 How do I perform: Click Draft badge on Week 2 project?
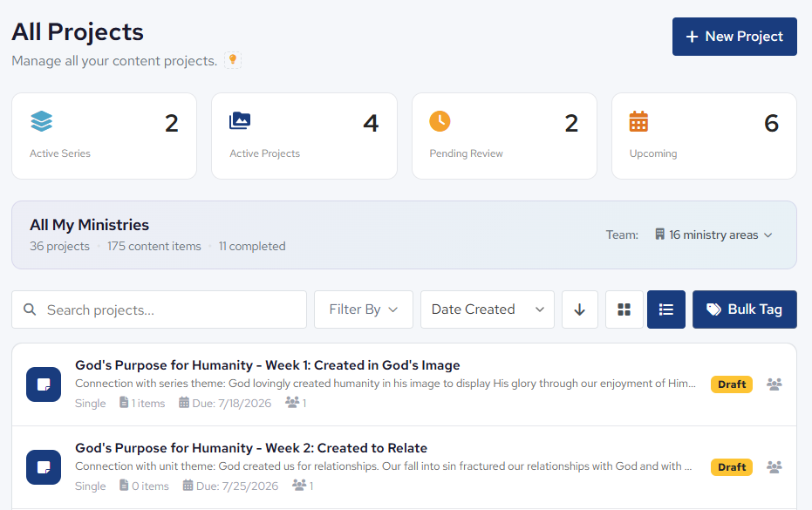[732, 467]
